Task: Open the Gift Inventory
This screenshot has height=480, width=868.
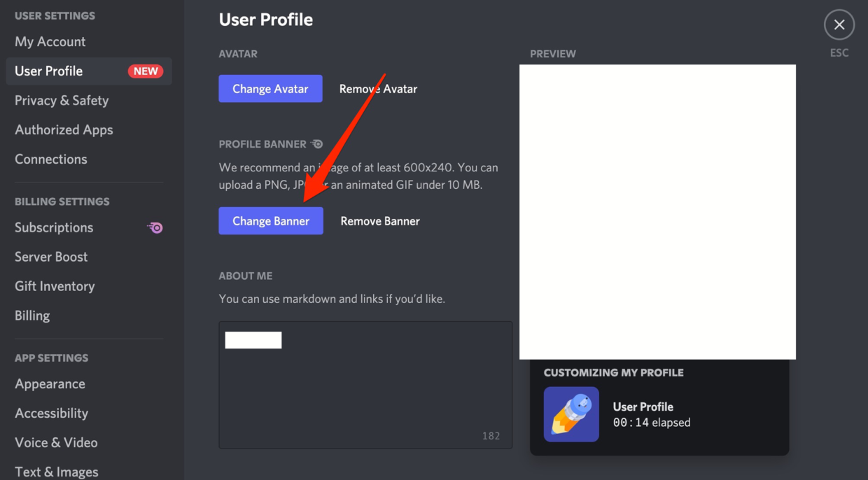Action: [55, 286]
